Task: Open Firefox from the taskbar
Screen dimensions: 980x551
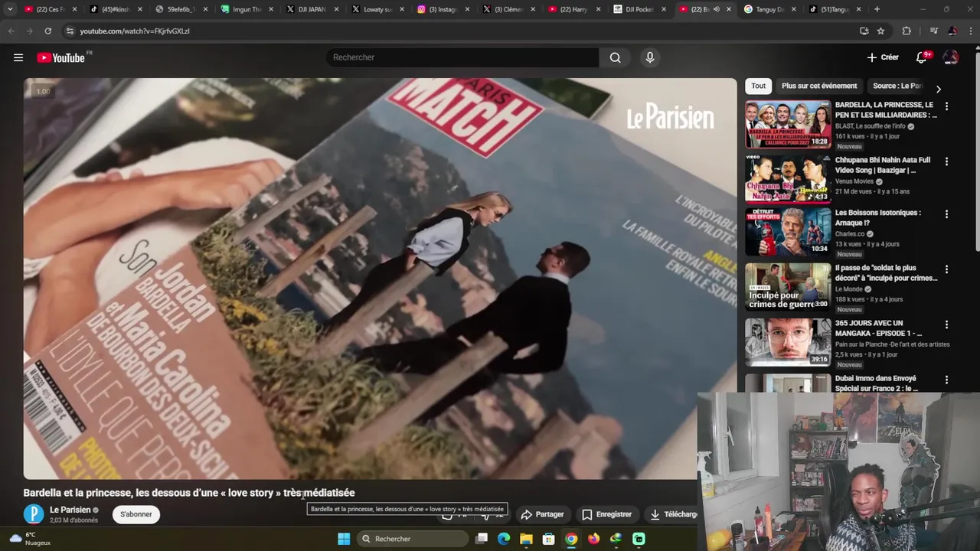Action: point(593,539)
